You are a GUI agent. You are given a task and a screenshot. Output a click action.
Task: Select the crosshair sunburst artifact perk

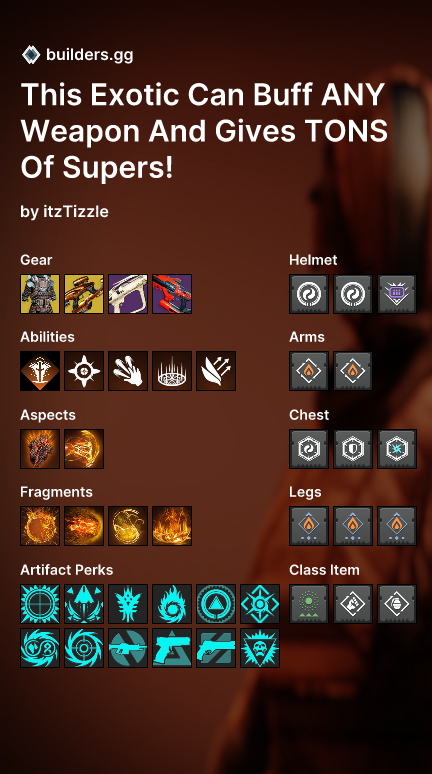(x=40, y=604)
